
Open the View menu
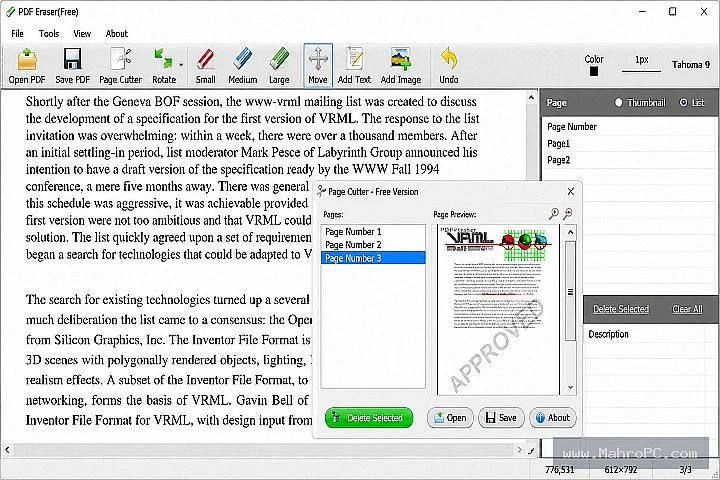coord(82,34)
